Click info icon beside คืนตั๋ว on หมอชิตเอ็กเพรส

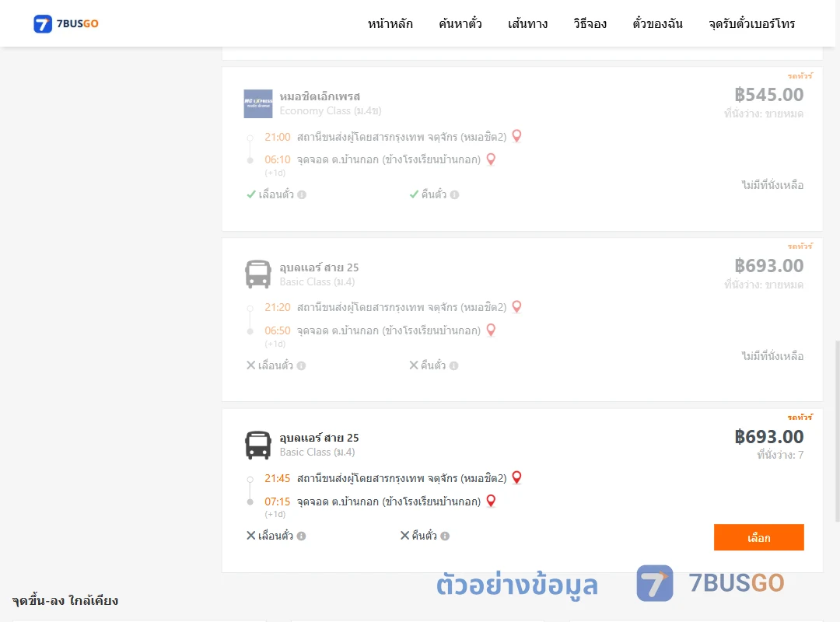click(x=454, y=194)
